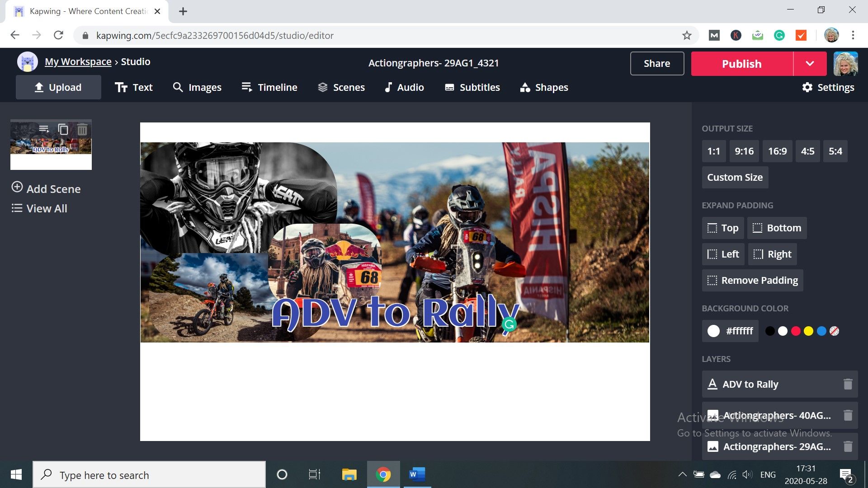Click the Grammarly icon on the canvas text
Screen dimensions: 868x488
point(509,324)
